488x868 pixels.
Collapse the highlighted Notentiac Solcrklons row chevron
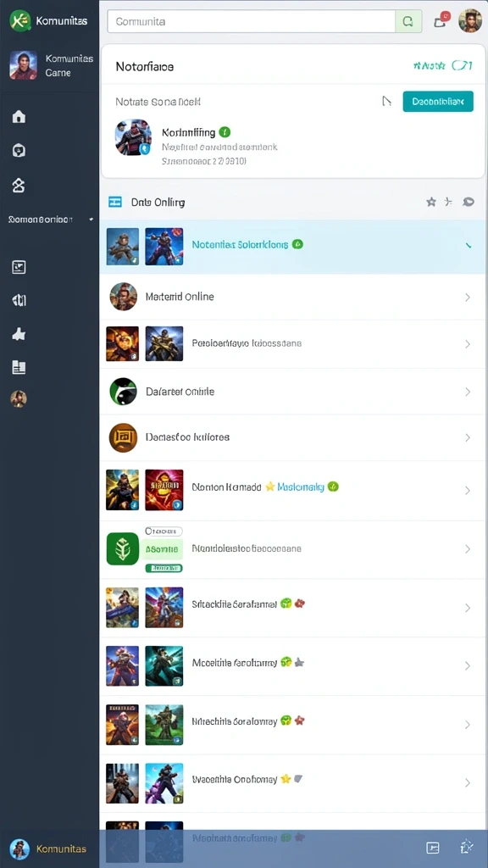(469, 245)
